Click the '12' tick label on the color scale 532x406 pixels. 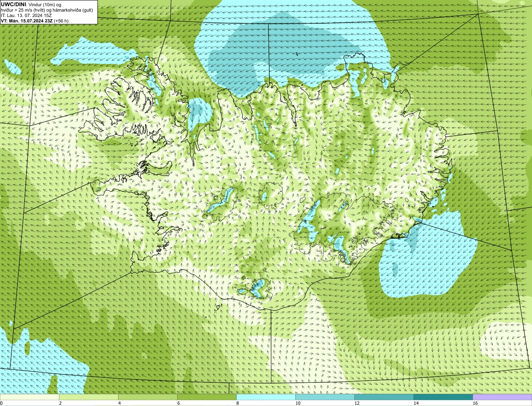click(x=357, y=403)
